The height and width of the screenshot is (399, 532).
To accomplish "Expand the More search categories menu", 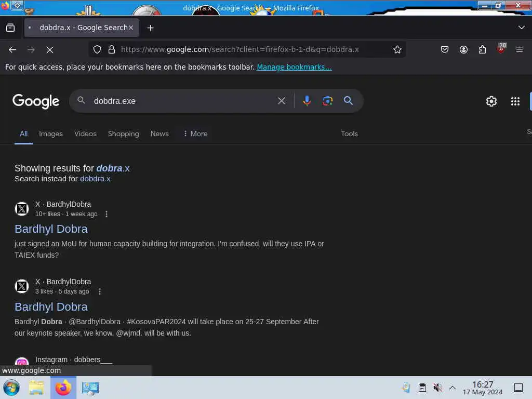I will pyautogui.click(x=195, y=134).
